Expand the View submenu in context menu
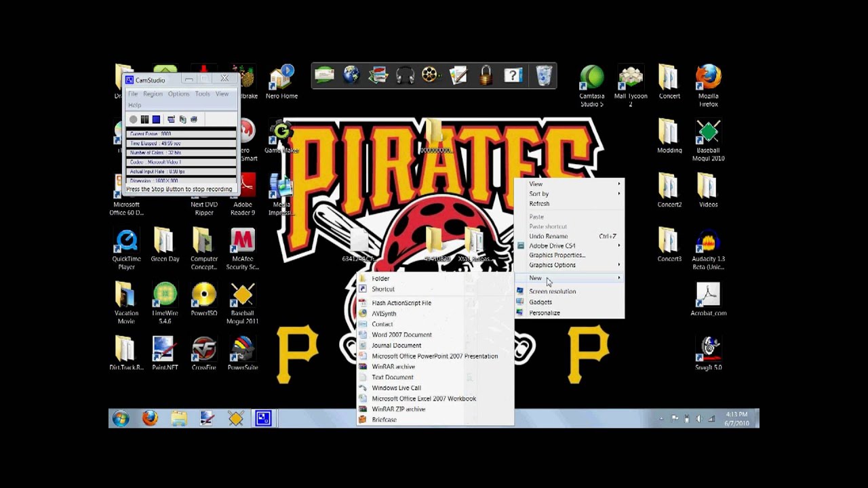This screenshot has width=868, height=488. (569, 184)
